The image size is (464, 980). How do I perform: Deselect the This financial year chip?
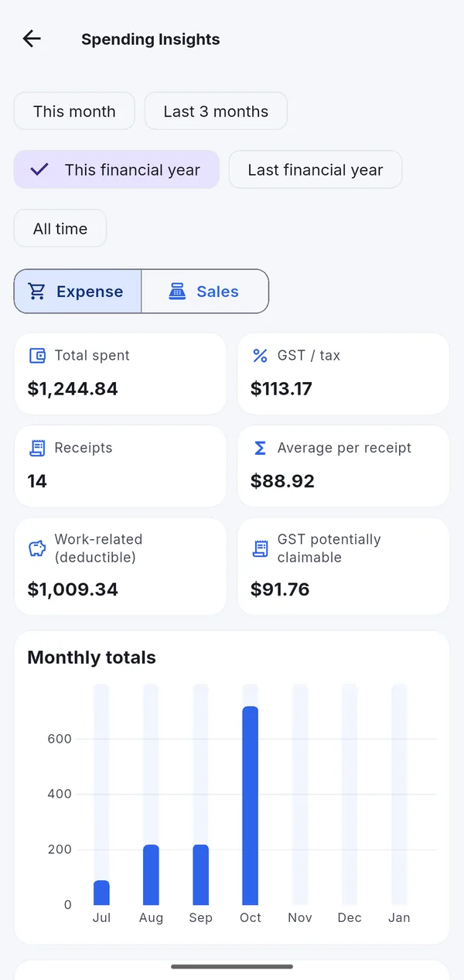coord(117,169)
